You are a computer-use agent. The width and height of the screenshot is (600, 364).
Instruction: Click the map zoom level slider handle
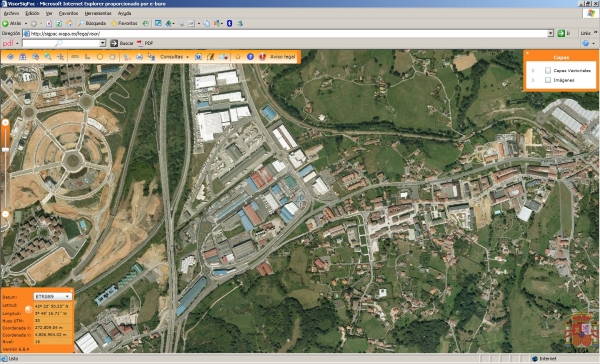(x=5, y=150)
